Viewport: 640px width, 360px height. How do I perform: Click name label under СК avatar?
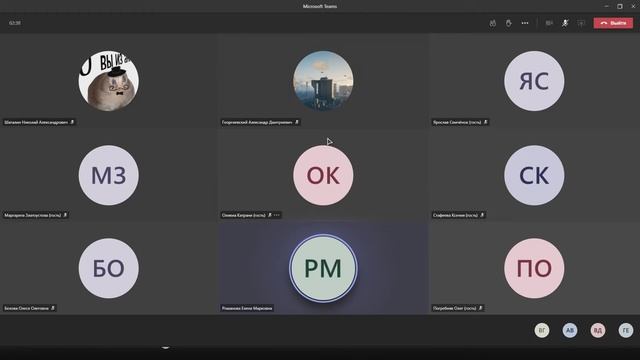(x=458, y=215)
